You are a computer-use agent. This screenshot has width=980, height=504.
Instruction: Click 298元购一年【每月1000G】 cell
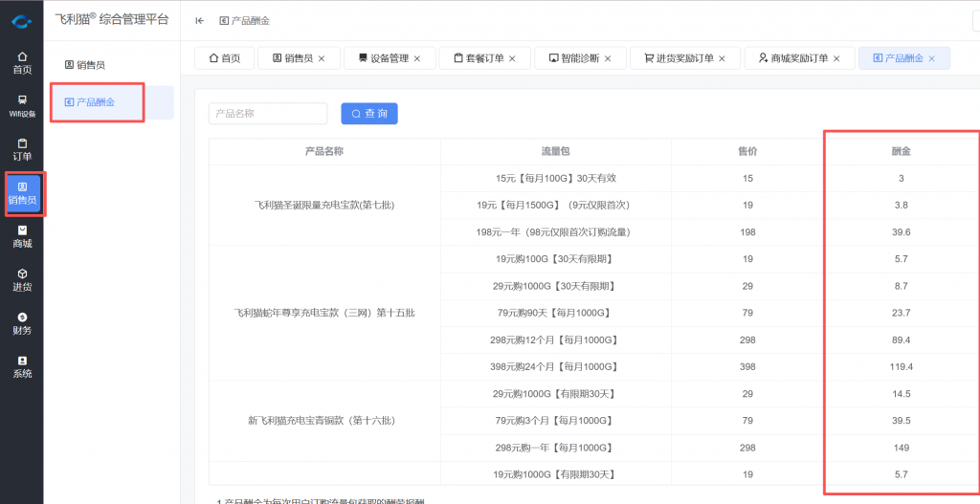click(x=556, y=448)
